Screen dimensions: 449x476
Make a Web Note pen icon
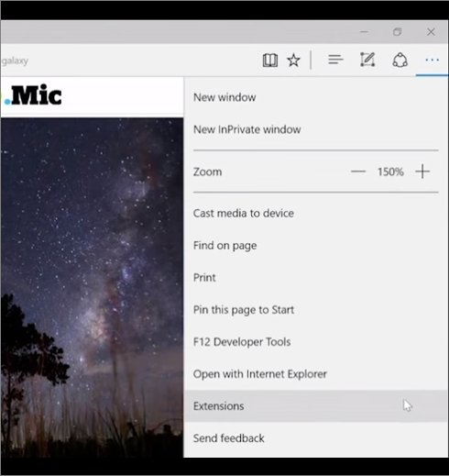tap(367, 60)
